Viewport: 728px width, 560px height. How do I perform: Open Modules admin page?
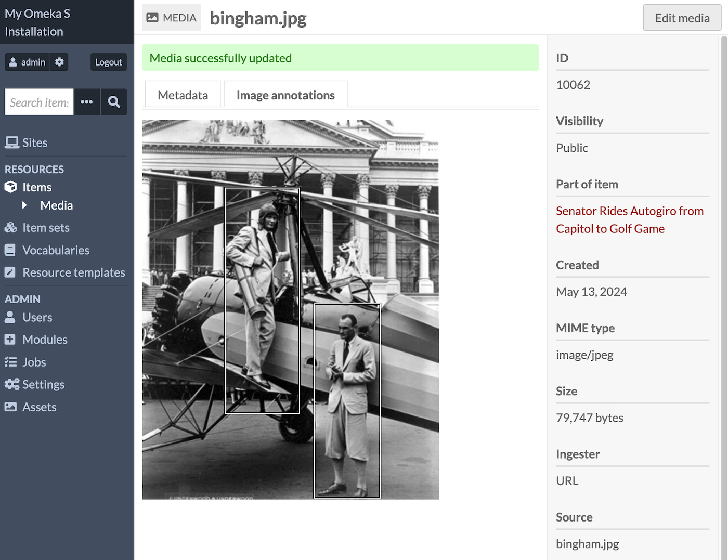coord(45,340)
